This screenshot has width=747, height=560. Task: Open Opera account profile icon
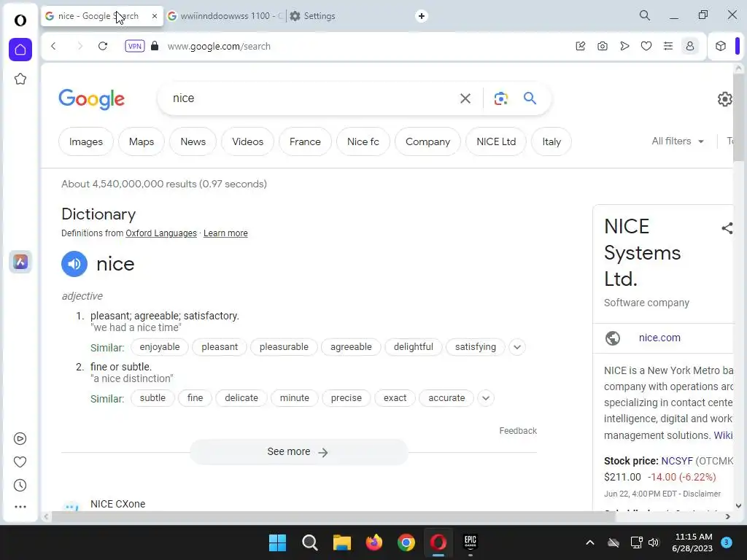coord(690,46)
